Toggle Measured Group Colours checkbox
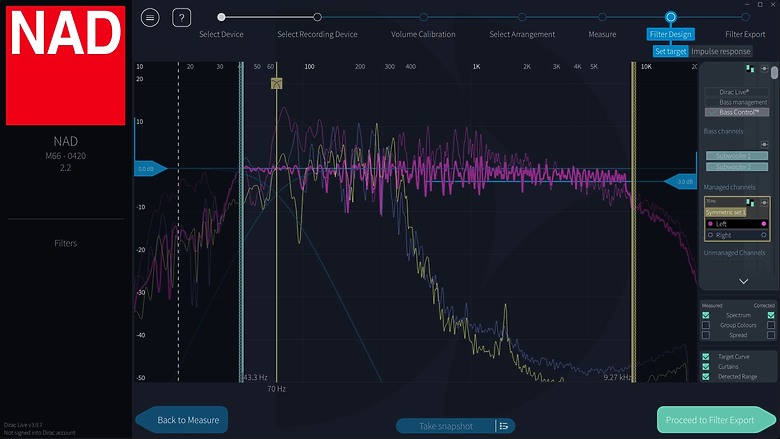 pyautogui.click(x=706, y=325)
